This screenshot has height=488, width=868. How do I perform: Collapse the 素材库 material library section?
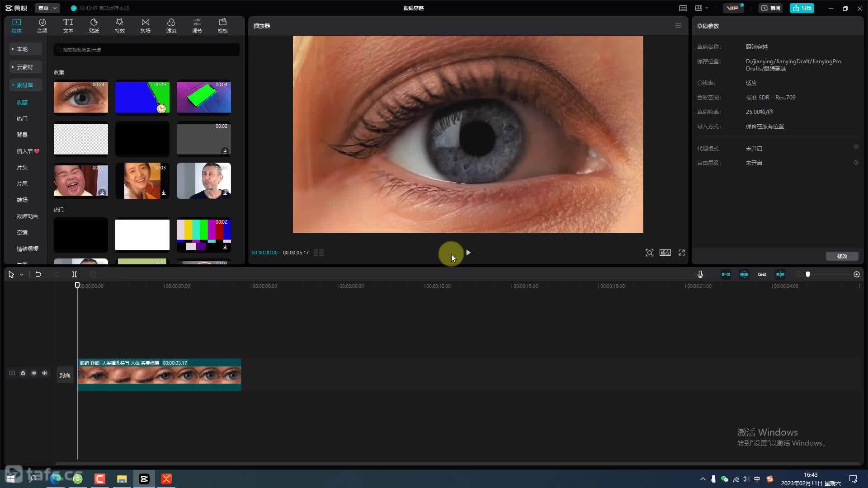26,85
